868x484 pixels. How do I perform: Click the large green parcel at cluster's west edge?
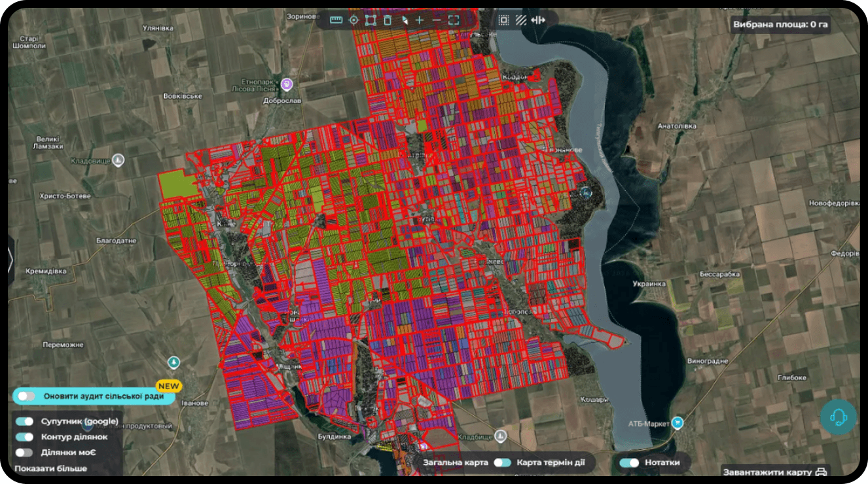tap(177, 184)
